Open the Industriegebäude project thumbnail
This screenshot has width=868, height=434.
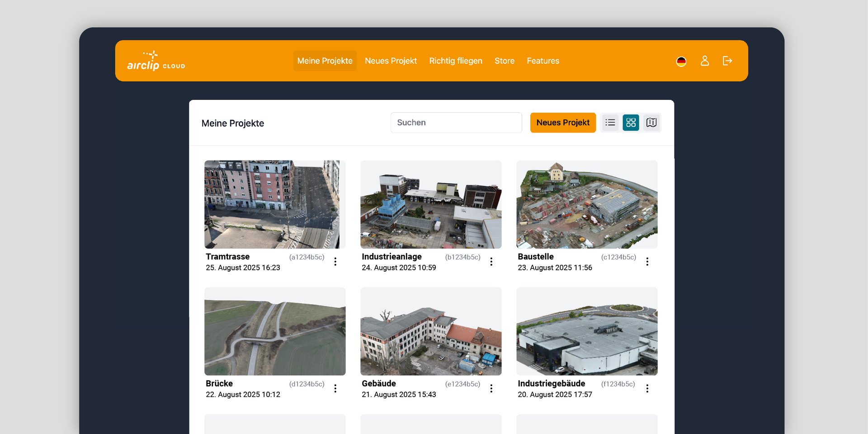(x=587, y=331)
